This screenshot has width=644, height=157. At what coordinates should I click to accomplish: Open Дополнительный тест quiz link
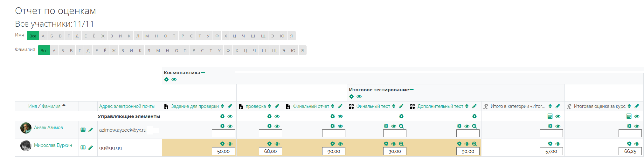tap(440, 106)
